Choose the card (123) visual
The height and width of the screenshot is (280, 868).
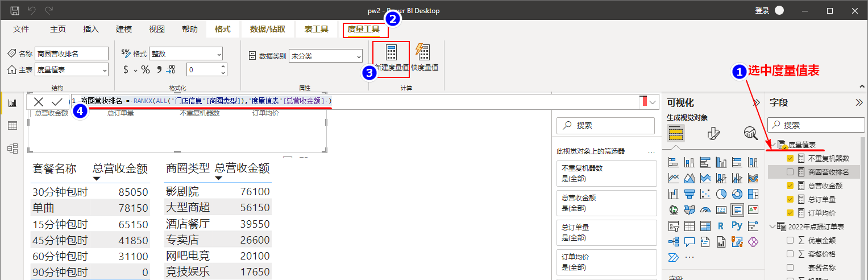pyautogui.click(x=721, y=210)
